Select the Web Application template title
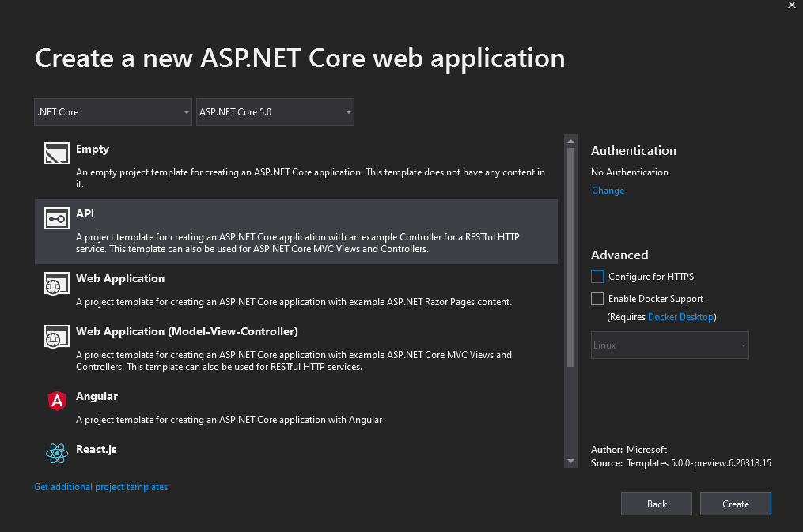Image resolution: width=803 pixels, height=532 pixels. coord(120,279)
